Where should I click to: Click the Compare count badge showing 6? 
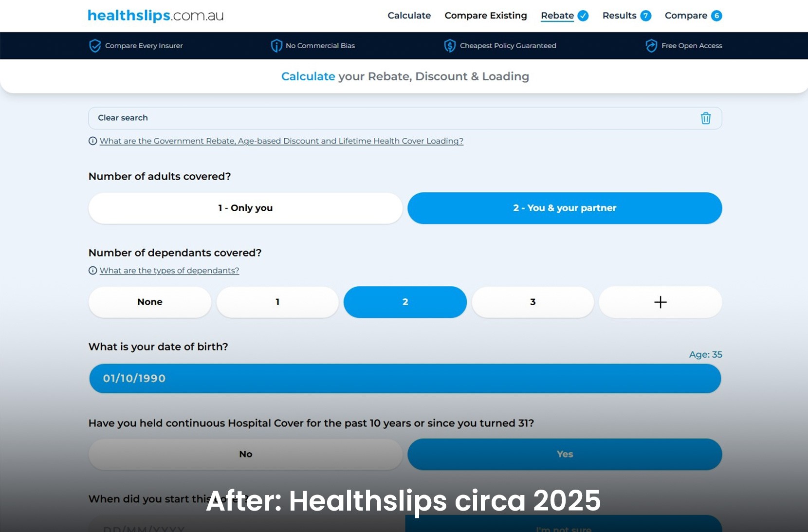716,16
